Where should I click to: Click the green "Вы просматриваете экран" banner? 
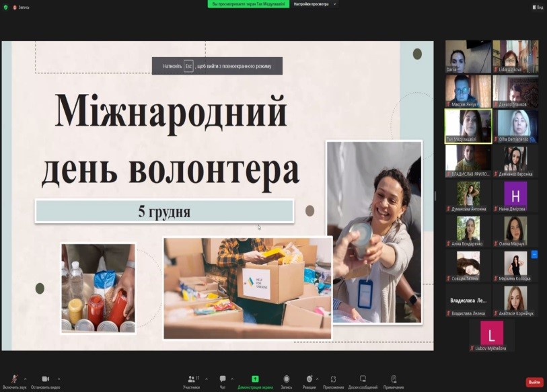point(248,4)
